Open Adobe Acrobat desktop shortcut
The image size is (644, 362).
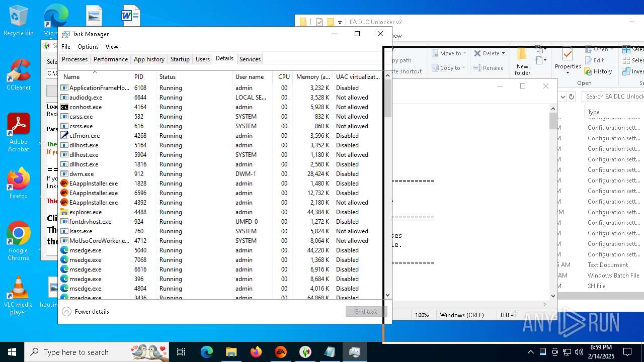coord(18,132)
